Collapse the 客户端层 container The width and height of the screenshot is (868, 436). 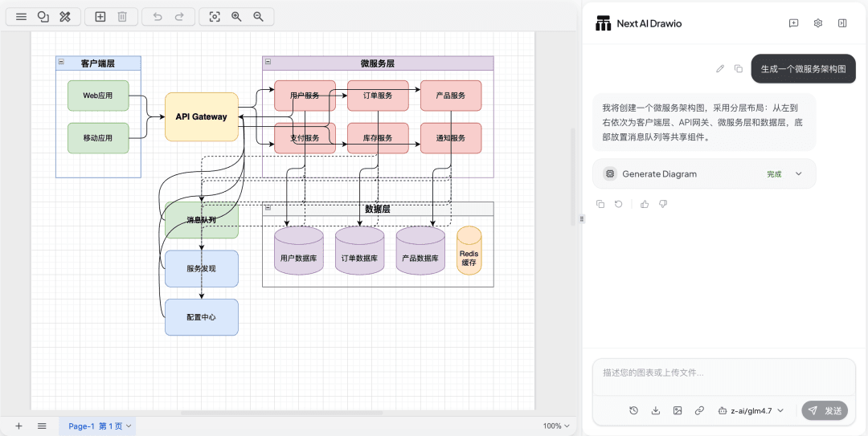point(61,62)
